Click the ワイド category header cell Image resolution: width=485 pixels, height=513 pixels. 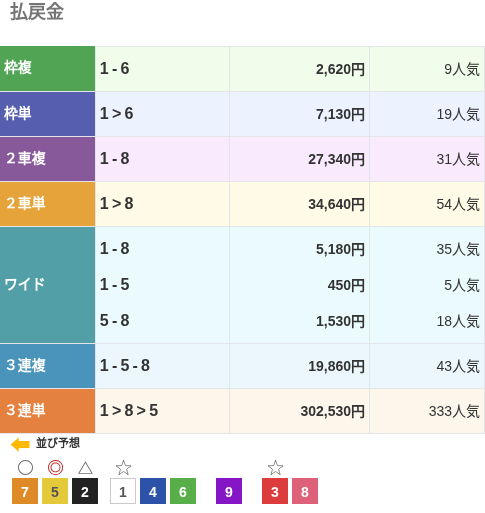tap(47, 285)
